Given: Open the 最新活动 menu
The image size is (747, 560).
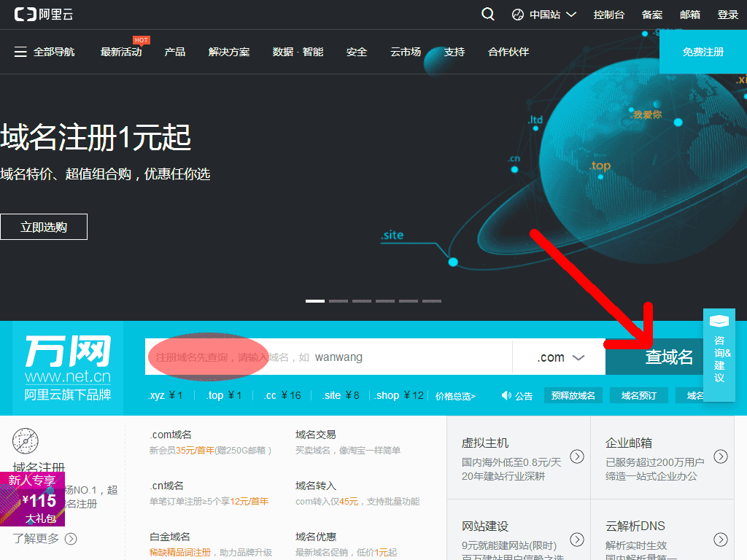Looking at the screenshot, I should (x=121, y=52).
